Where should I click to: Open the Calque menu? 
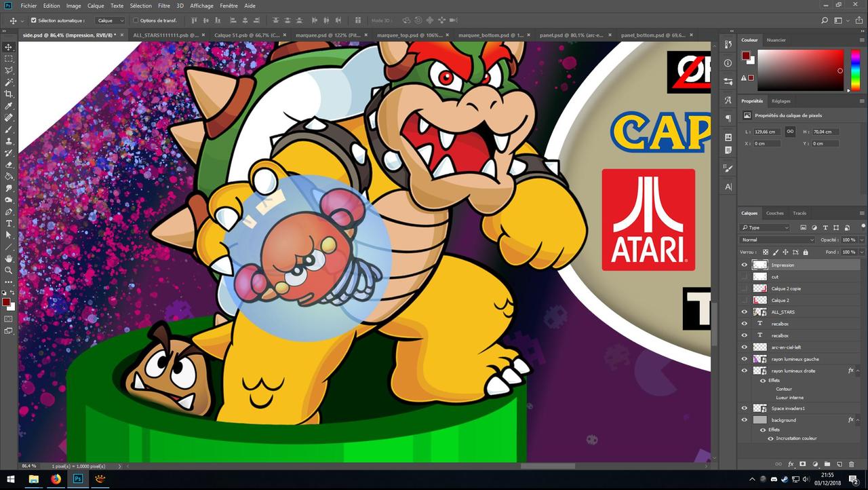(96, 5)
